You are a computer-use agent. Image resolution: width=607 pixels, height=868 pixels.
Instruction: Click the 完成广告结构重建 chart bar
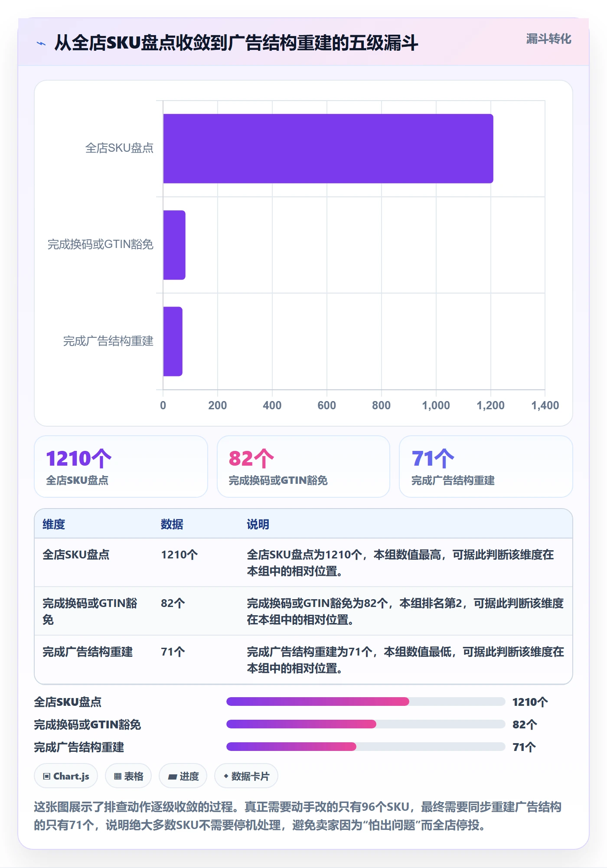(x=173, y=341)
